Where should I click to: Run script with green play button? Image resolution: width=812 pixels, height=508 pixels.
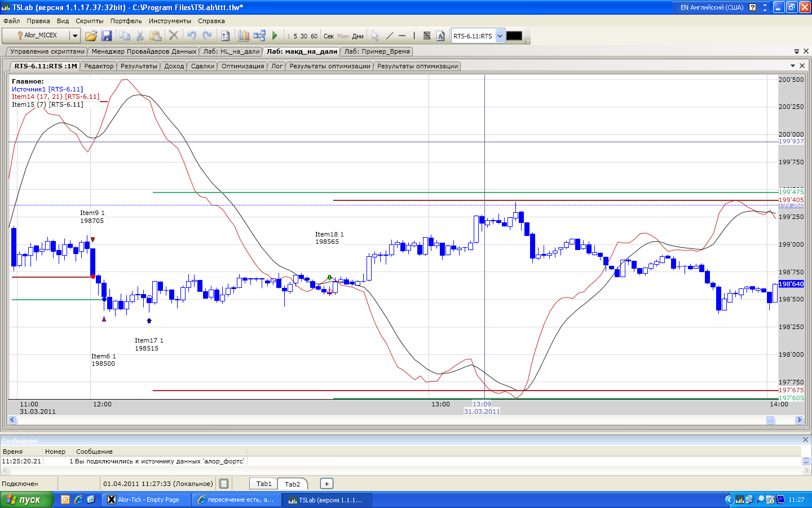pyautogui.click(x=275, y=36)
